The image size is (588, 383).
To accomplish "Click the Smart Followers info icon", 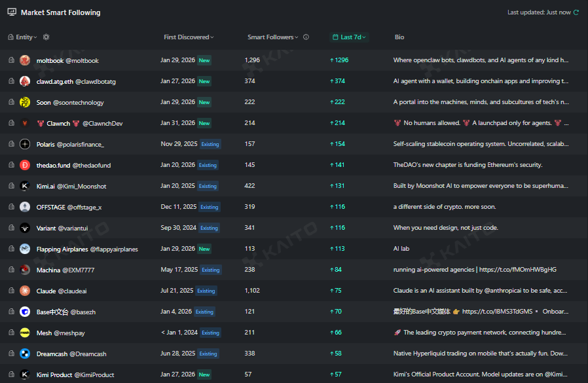I will point(306,37).
